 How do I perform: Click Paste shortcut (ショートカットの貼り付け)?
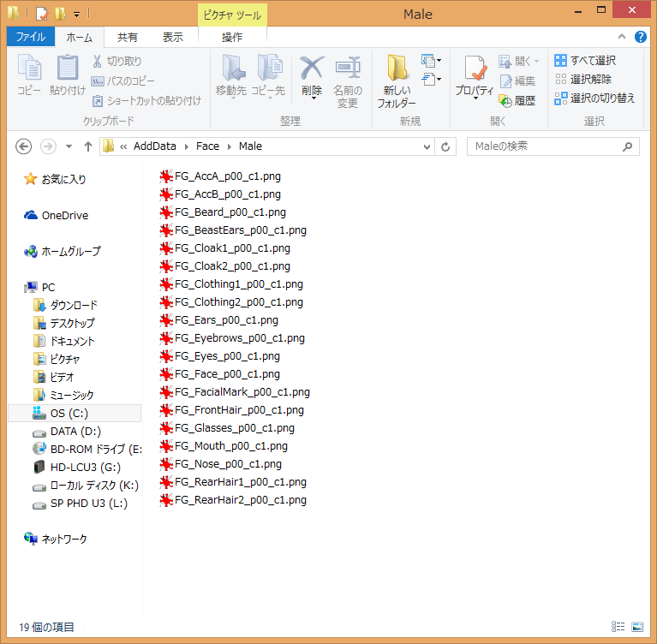pos(146,100)
